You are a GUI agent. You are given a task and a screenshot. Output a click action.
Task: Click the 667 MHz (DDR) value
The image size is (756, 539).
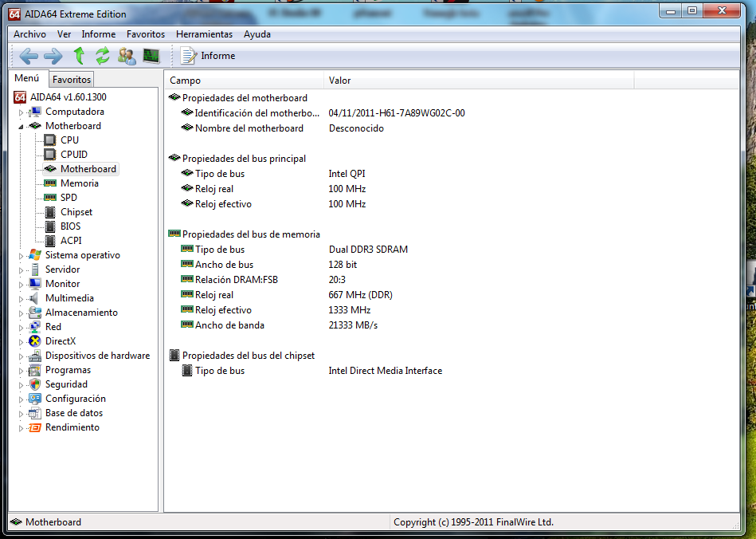click(361, 295)
